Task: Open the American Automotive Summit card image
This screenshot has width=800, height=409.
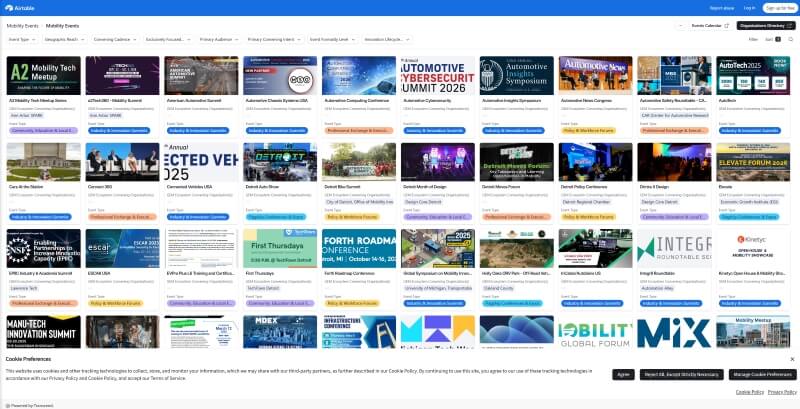Action: tap(201, 75)
